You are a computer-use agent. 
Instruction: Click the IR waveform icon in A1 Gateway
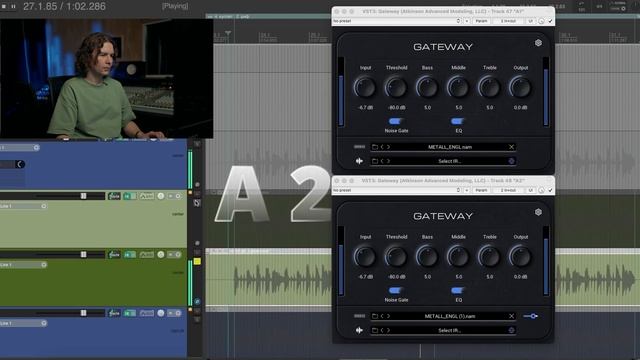click(359, 161)
